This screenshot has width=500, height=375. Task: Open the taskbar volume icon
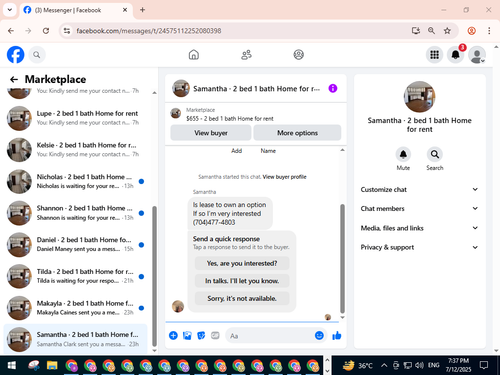point(419,365)
